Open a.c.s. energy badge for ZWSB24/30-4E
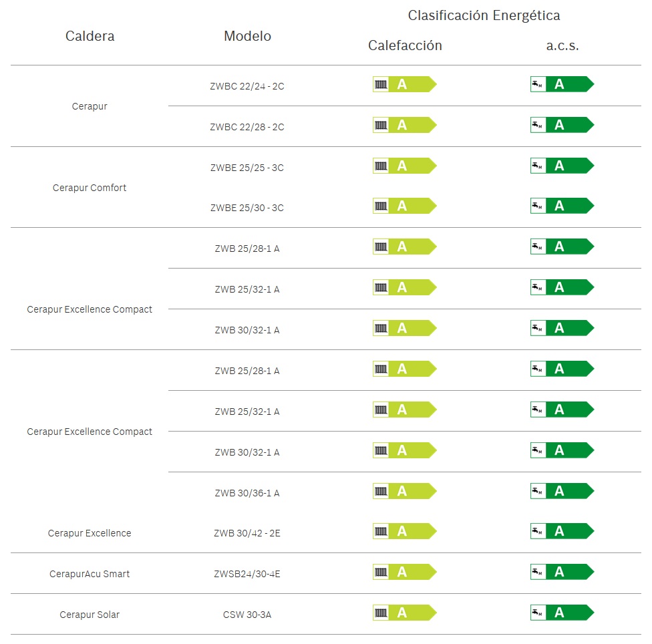The image size is (652, 644). click(562, 572)
